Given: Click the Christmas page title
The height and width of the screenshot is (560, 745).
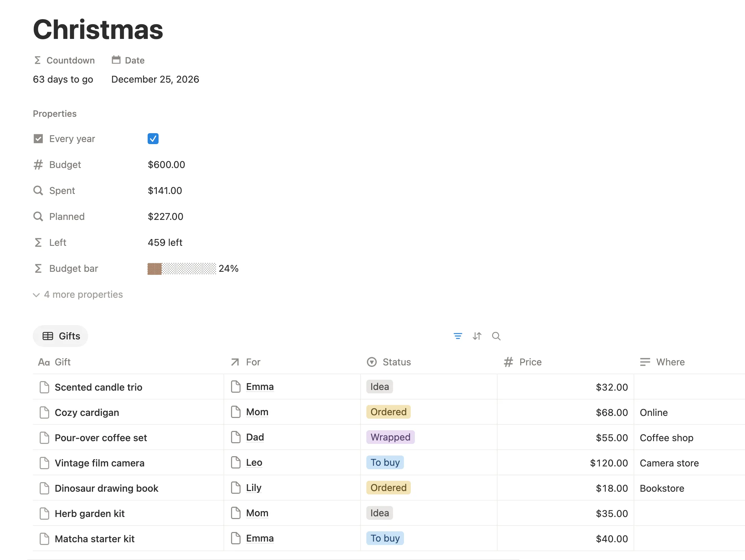Looking at the screenshot, I should point(98,29).
